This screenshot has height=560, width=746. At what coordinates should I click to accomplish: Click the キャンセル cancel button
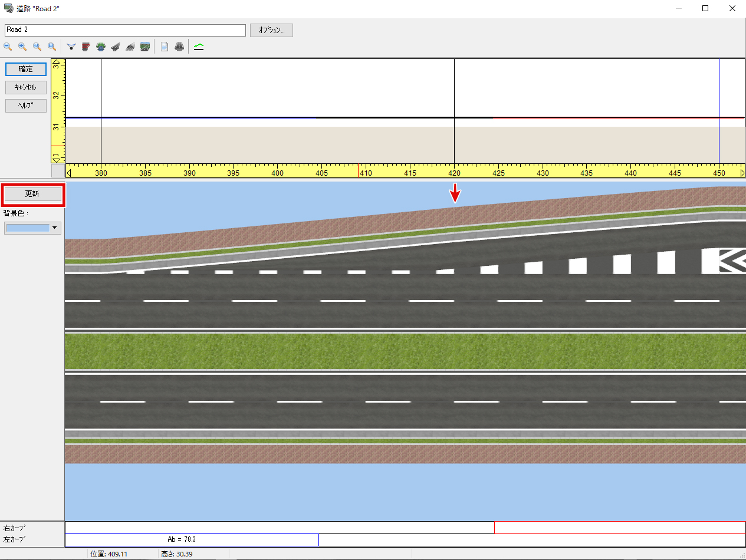coord(26,87)
